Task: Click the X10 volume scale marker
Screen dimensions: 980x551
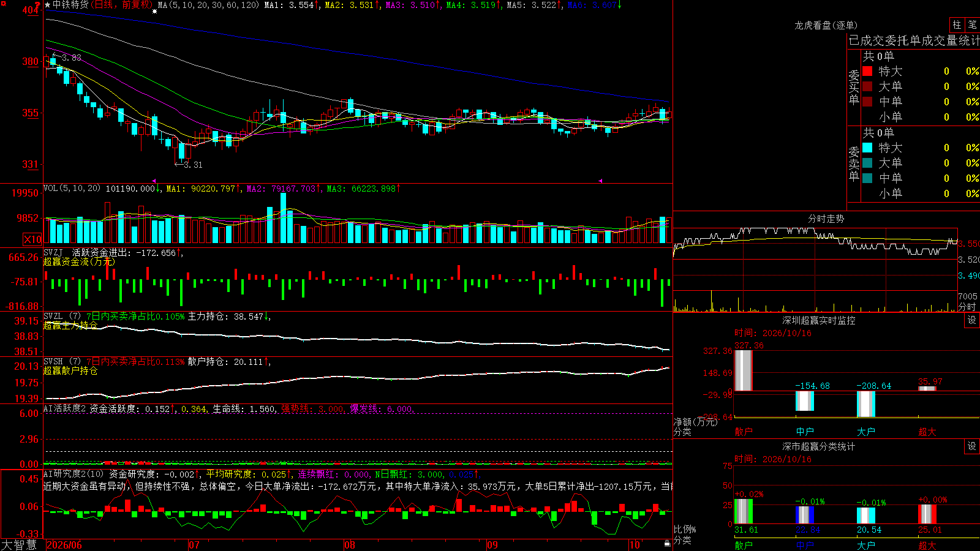Action: click(x=32, y=239)
